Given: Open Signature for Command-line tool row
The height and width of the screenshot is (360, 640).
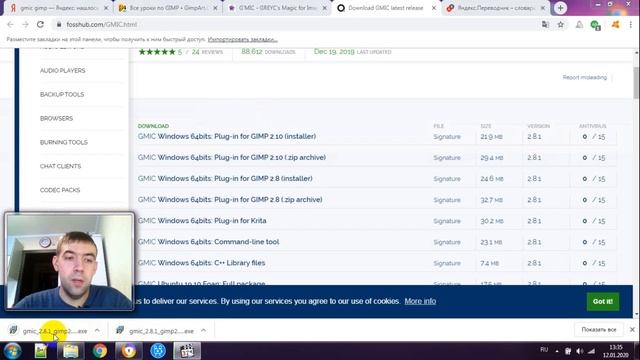Looking at the screenshot, I should pyautogui.click(x=447, y=242).
